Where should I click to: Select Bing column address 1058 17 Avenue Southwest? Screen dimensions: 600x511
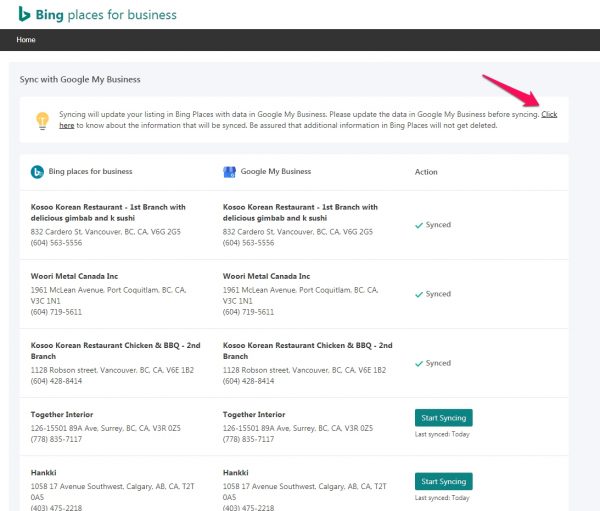point(112,492)
